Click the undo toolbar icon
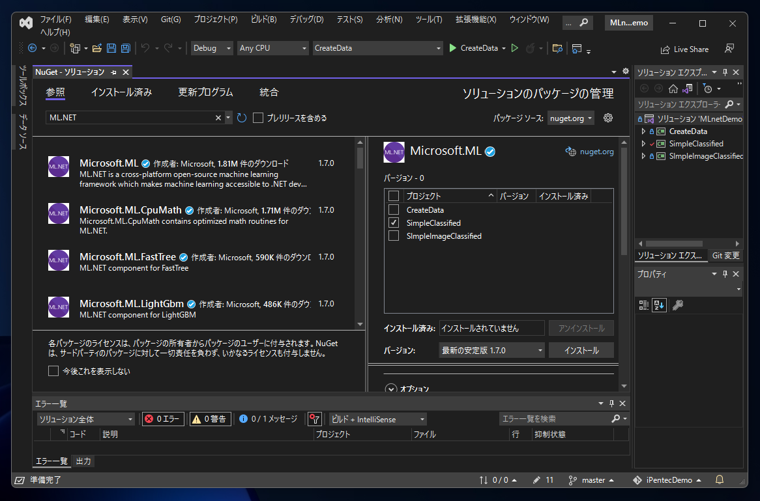Viewport: 760px width, 501px height. coord(145,48)
